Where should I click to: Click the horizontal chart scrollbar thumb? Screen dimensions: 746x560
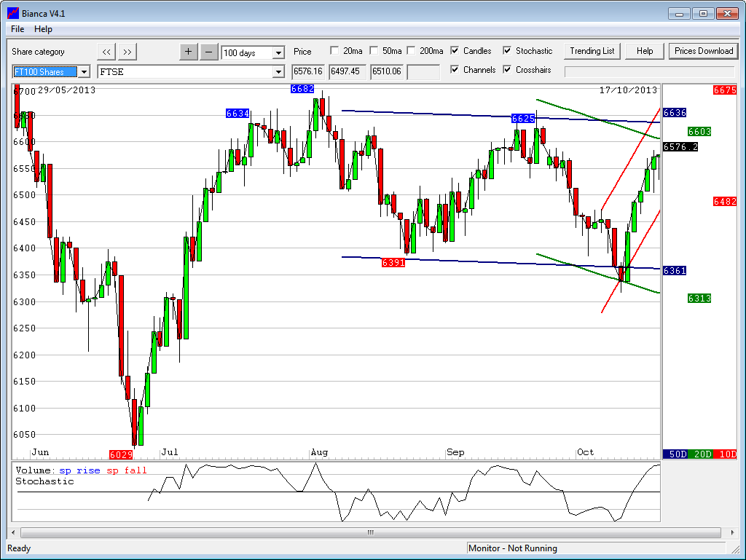370,532
